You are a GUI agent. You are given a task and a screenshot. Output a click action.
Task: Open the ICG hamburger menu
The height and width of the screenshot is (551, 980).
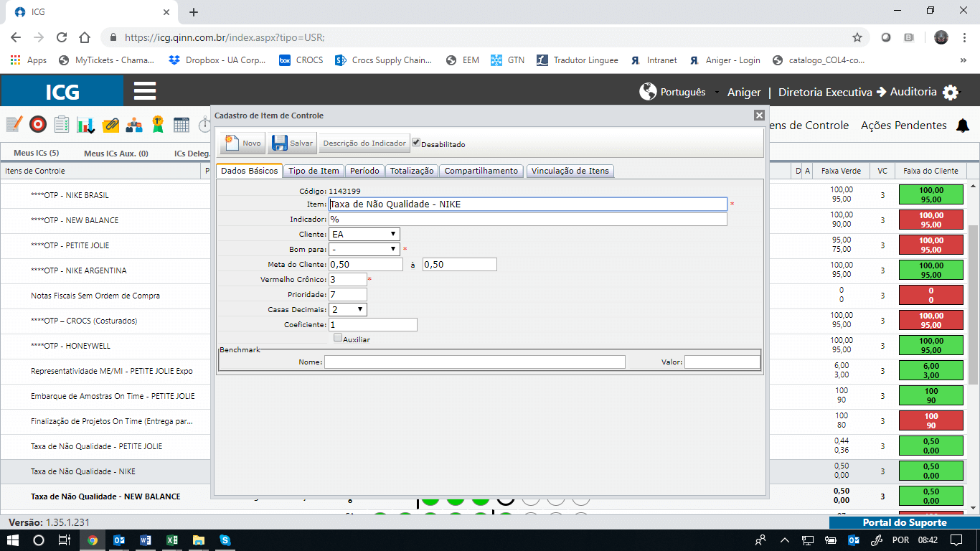145,91
